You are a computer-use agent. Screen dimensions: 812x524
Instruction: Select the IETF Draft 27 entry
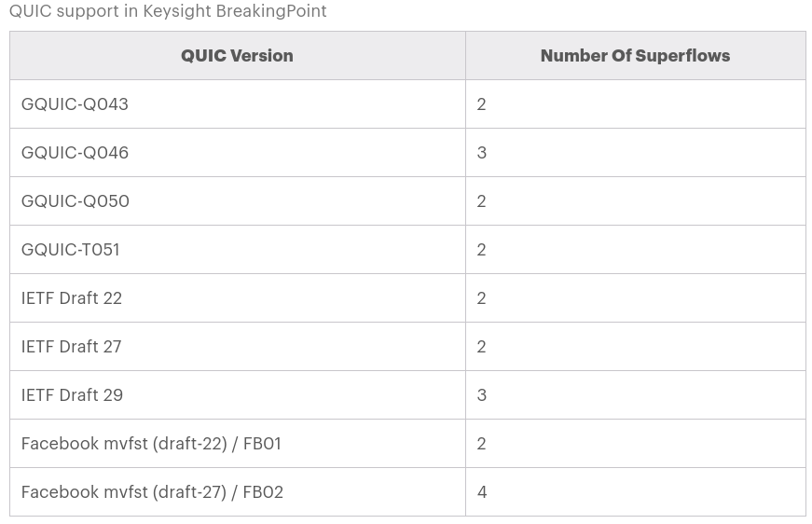[x=72, y=347]
